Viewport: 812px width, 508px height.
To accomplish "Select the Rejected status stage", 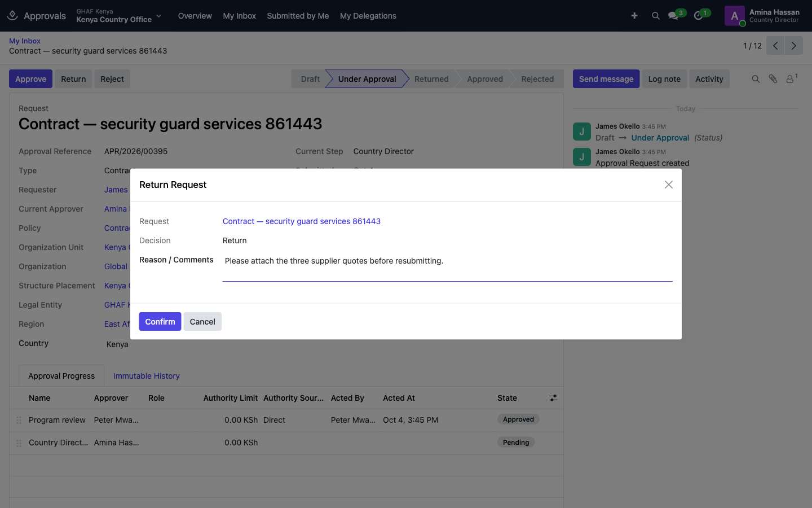I will [x=537, y=79].
